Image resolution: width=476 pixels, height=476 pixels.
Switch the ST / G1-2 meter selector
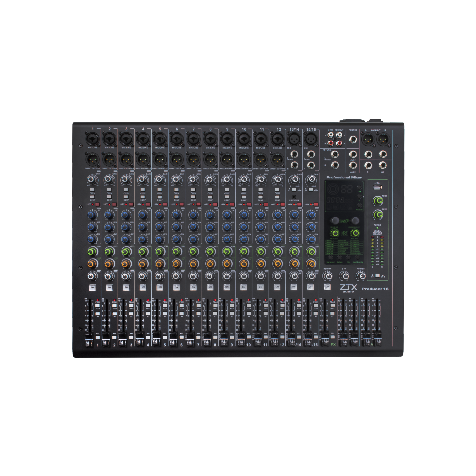coord(377,276)
